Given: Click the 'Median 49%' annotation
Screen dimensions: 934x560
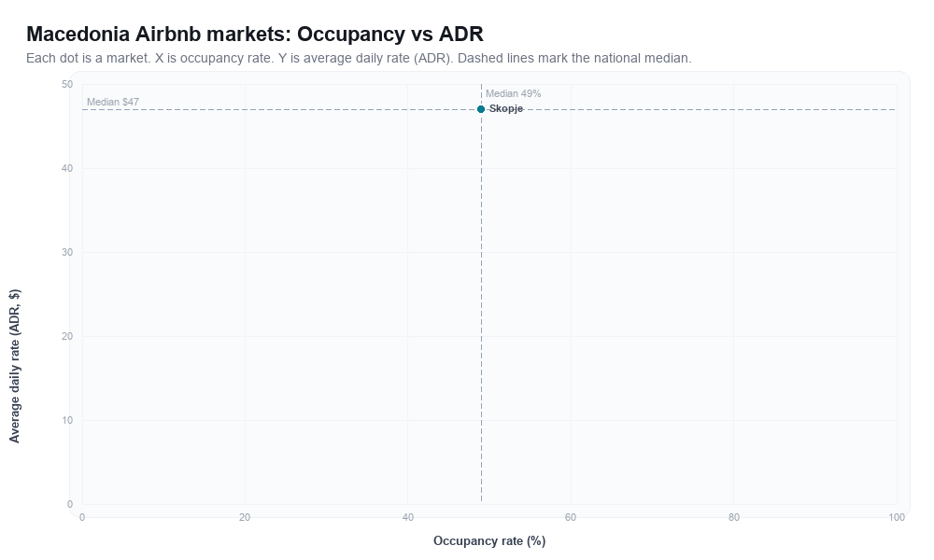Looking at the screenshot, I should point(513,93).
